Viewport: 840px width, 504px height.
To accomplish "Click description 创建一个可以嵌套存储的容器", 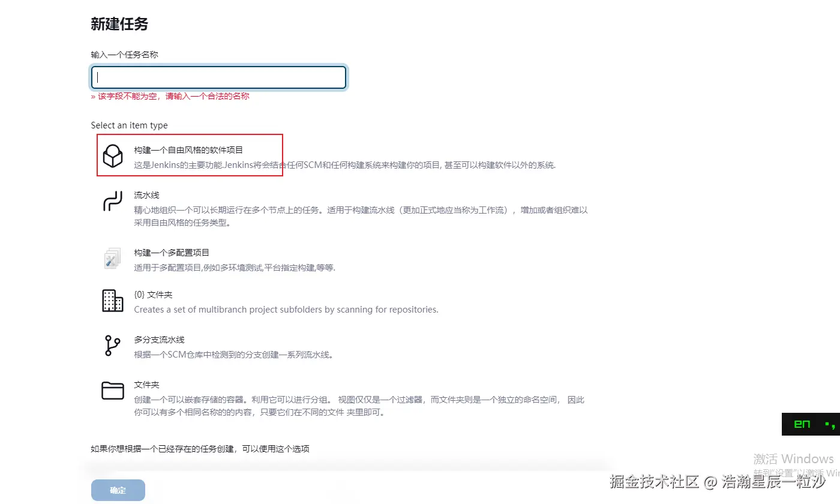I will pyautogui.click(x=359, y=406).
